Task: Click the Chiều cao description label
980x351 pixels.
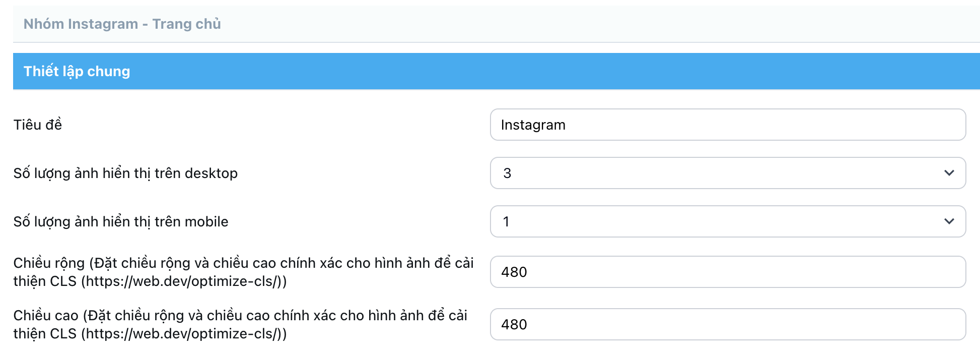Action: point(240,316)
